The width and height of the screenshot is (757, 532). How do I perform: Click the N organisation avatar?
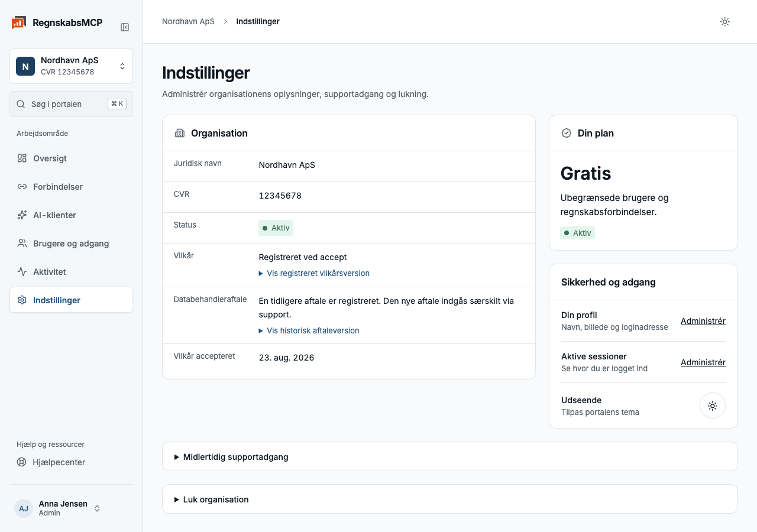pyautogui.click(x=25, y=66)
